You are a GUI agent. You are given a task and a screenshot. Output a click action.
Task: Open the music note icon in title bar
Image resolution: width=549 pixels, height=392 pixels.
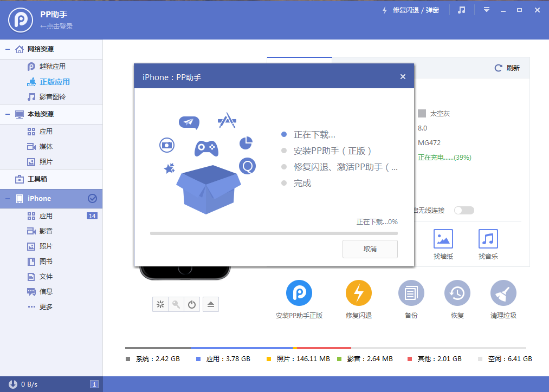461,10
